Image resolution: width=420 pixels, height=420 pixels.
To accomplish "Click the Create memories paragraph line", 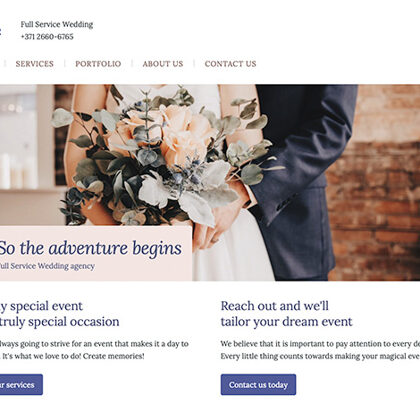I will tap(72, 356).
